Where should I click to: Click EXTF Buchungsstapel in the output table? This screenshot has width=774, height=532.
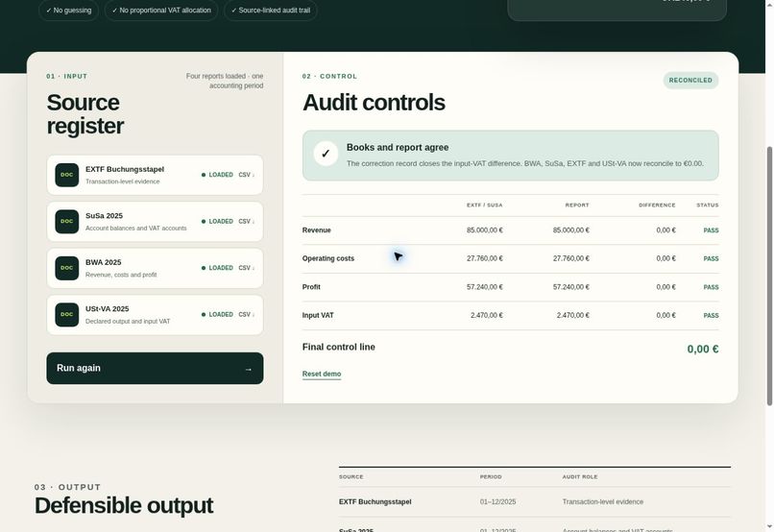[x=375, y=502]
